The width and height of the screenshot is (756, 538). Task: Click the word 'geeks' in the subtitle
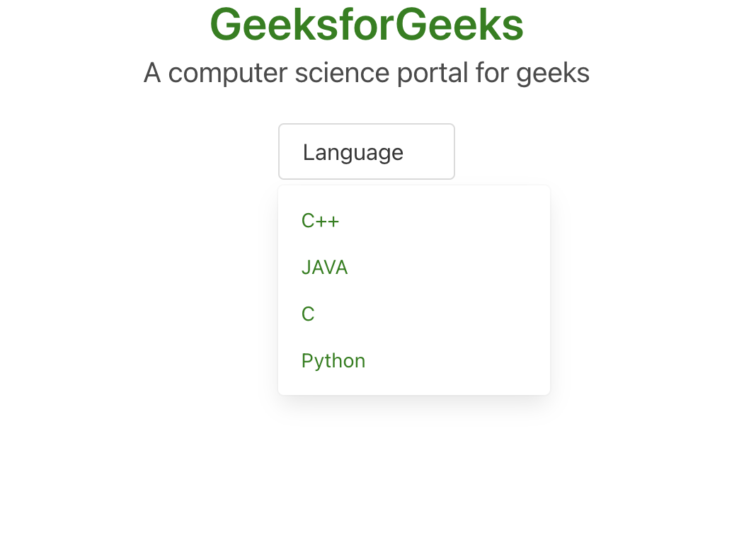(x=553, y=73)
